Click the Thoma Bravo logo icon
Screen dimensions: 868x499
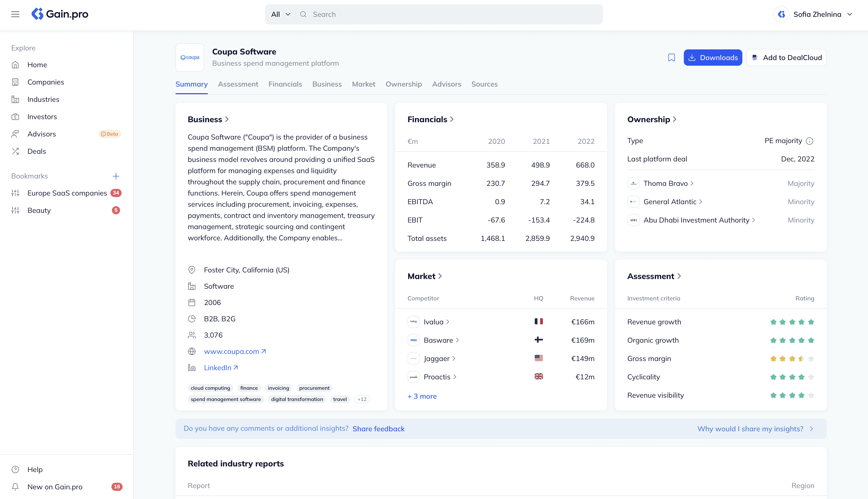(x=633, y=183)
